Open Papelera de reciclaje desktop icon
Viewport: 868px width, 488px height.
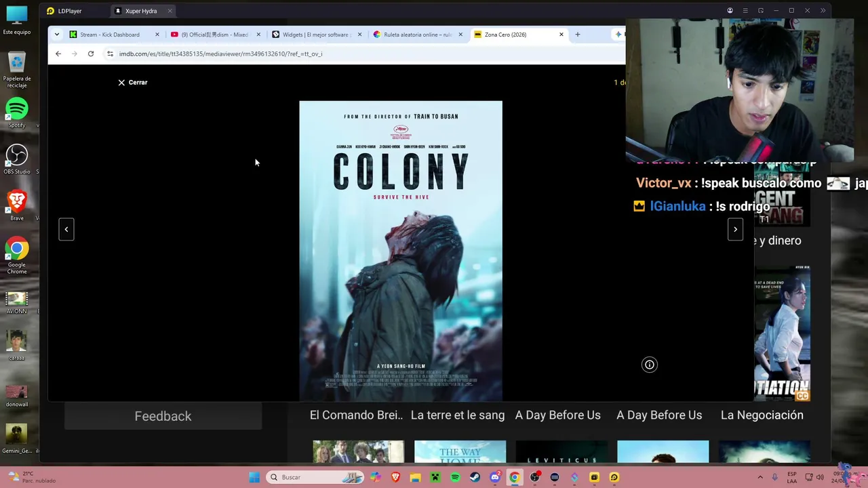[17, 70]
